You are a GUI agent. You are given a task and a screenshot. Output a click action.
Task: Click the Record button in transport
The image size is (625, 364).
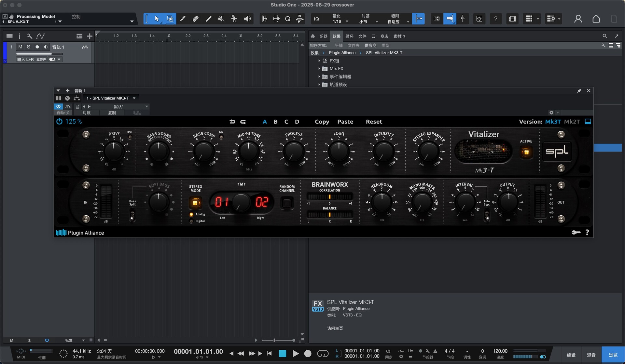point(308,354)
